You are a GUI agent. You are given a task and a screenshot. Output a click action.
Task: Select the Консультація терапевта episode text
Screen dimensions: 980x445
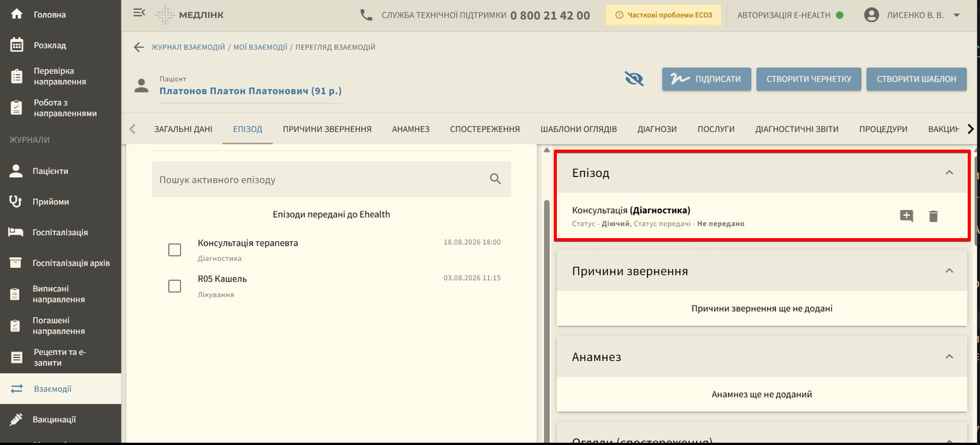click(x=247, y=243)
